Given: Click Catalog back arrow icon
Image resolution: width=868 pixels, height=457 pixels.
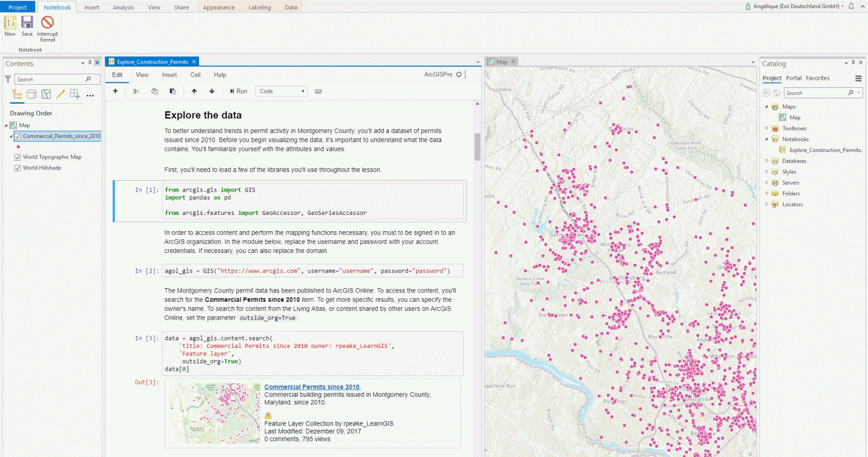Looking at the screenshot, I should (x=767, y=93).
